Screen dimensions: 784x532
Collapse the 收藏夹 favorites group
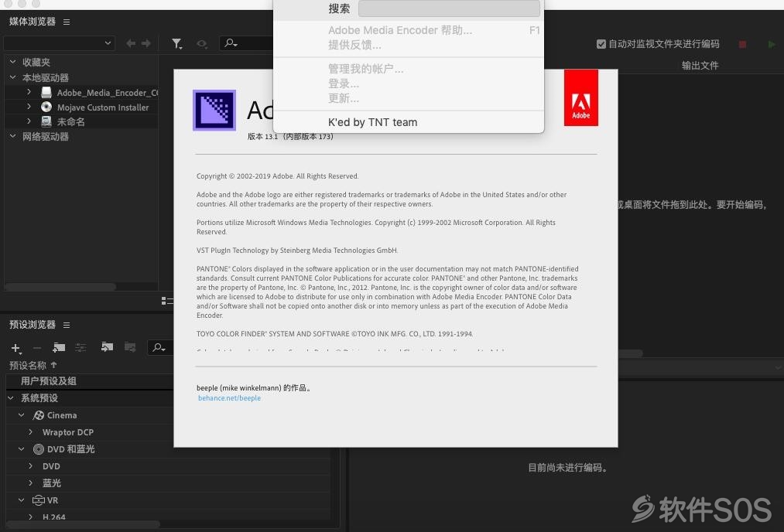[12, 62]
